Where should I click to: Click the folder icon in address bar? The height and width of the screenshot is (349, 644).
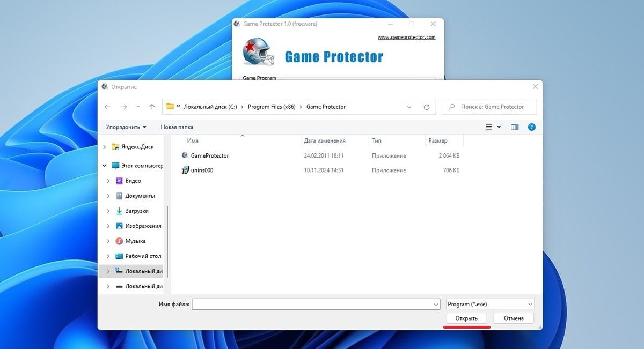click(170, 106)
